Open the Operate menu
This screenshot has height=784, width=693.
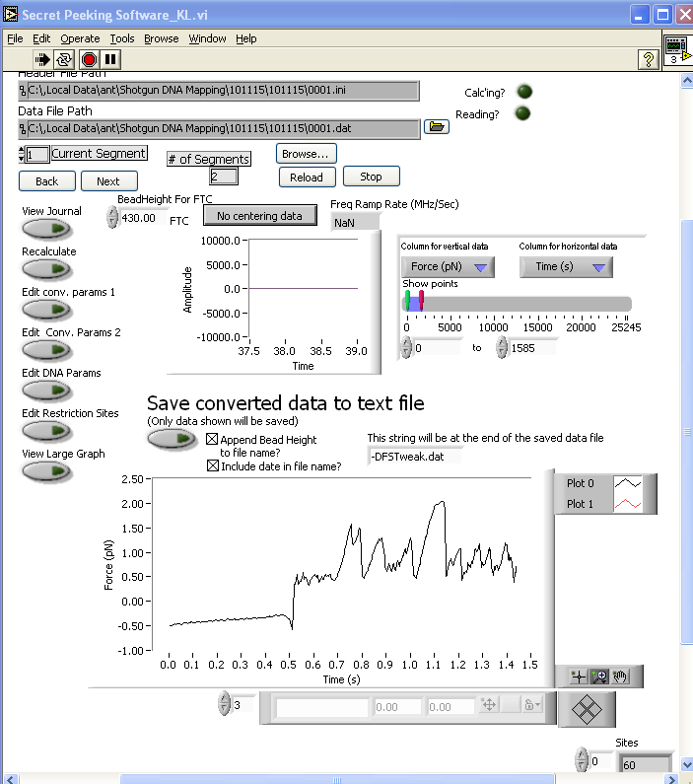point(80,38)
